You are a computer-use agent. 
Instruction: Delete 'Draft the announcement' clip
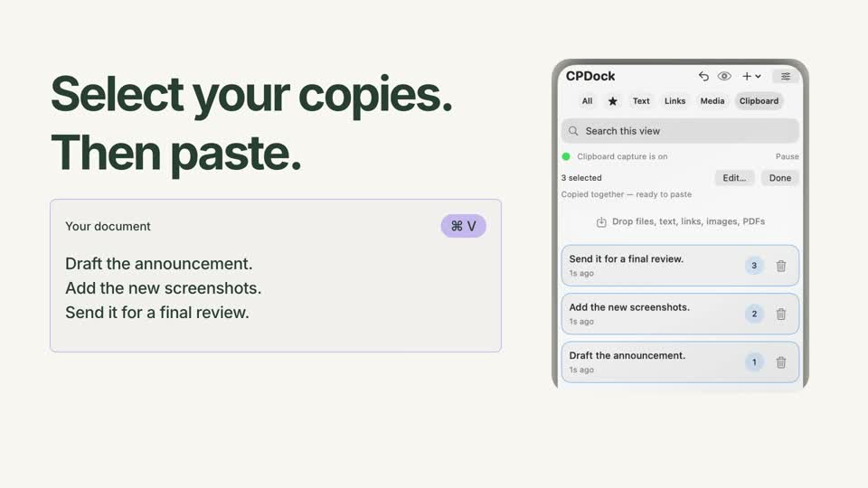[x=780, y=362]
